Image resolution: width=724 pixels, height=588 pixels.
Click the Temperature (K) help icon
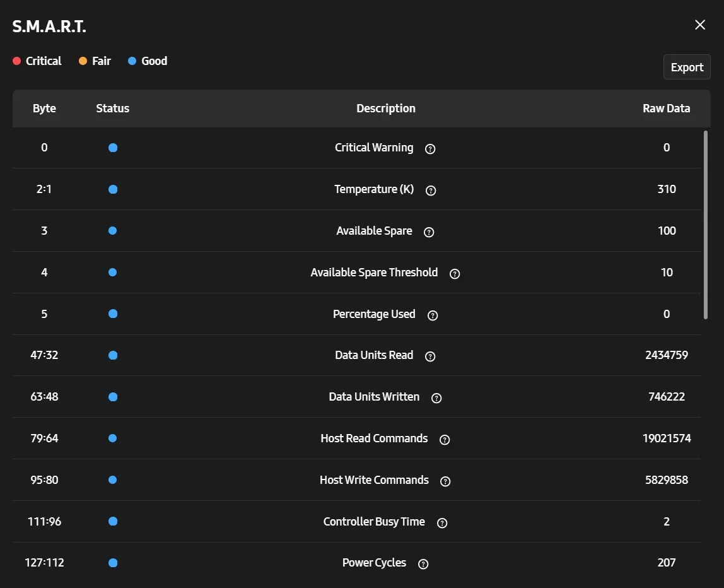tap(430, 191)
